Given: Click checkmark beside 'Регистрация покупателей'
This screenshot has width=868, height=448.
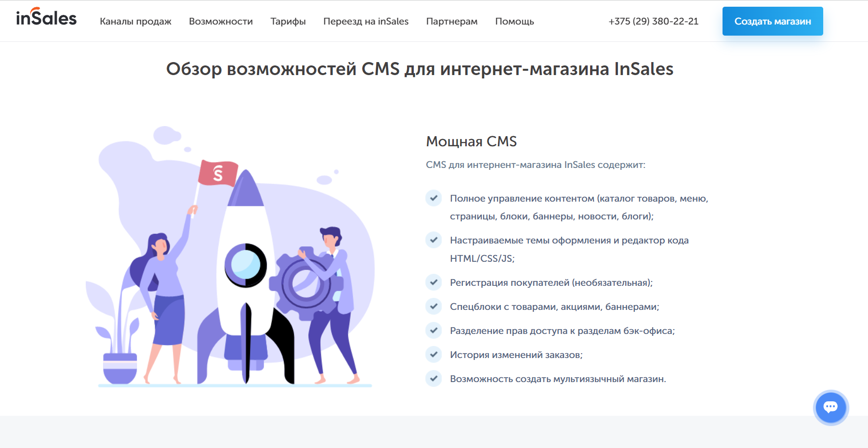Looking at the screenshot, I should click(x=434, y=282).
